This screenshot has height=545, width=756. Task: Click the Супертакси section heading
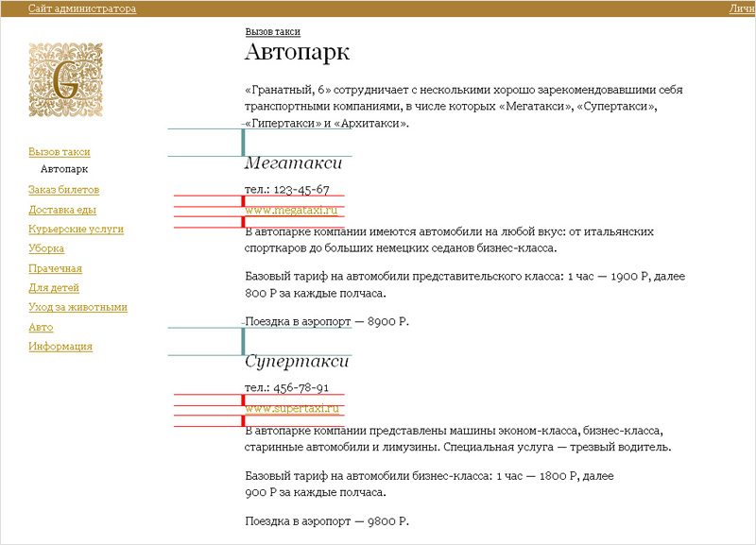tap(297, 362)
